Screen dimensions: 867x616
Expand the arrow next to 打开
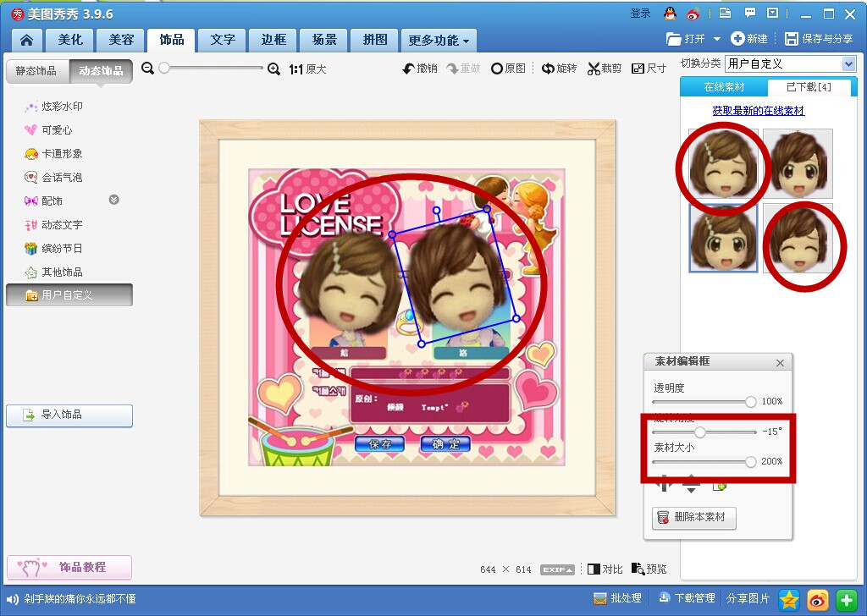[717, 39]
